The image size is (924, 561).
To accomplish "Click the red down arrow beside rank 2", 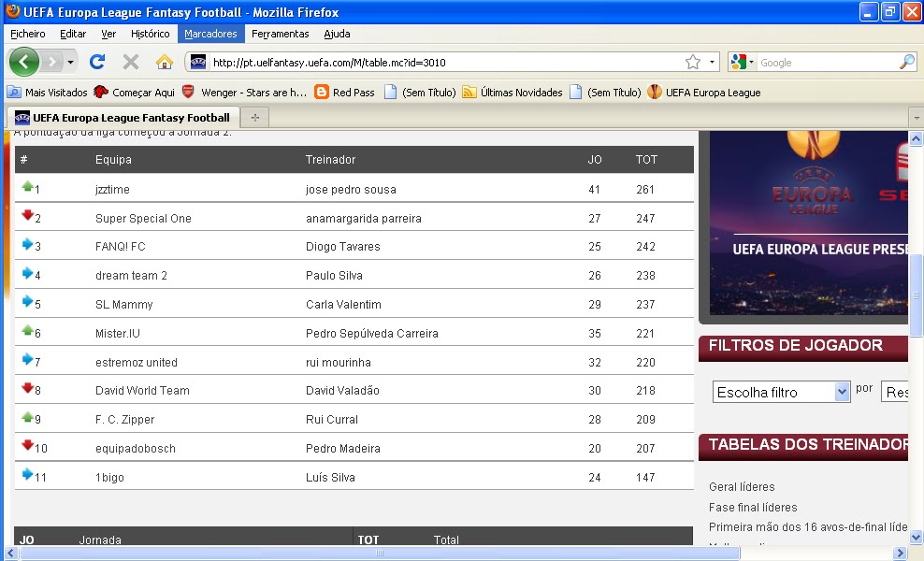I will click(27, 215).
